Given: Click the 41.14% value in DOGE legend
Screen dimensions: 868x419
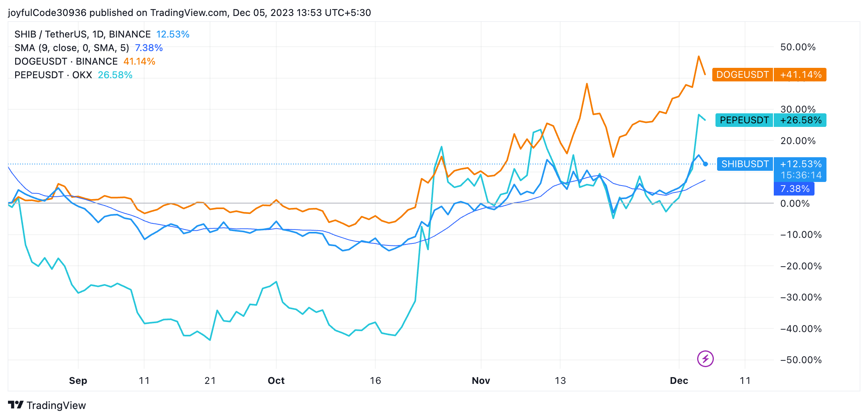Looking at the screenshot, I should 139,61.
